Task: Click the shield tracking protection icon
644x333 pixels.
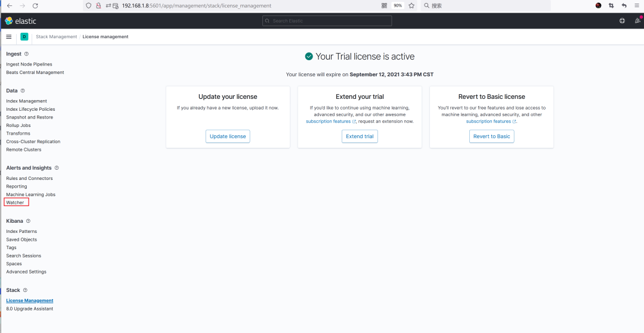Action: click(x=88, y=6)
